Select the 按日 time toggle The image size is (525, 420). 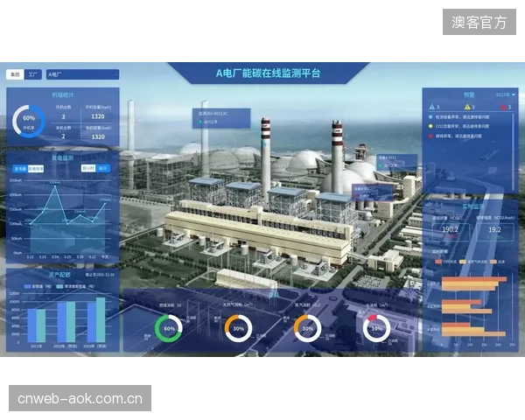click(x=102, y=169)
